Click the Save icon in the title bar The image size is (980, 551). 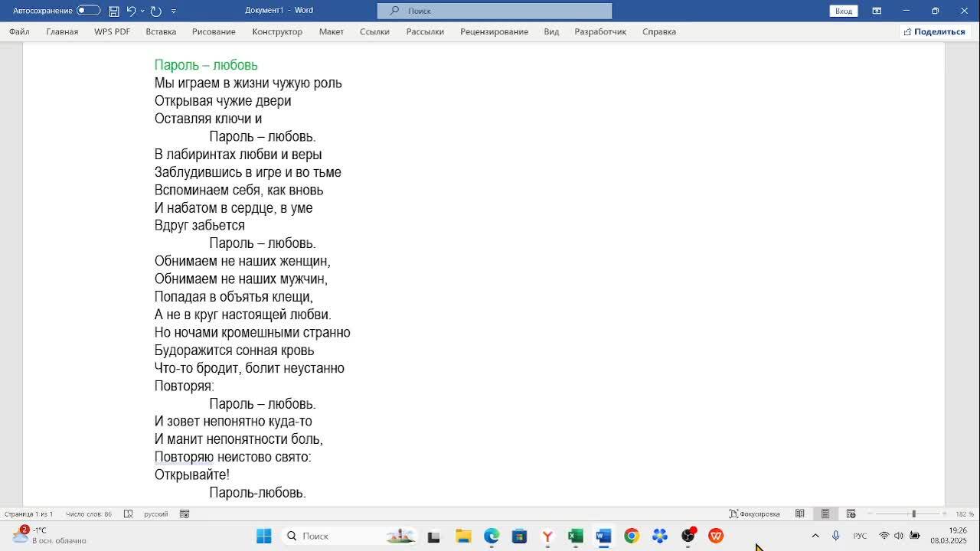coord(113,11)
